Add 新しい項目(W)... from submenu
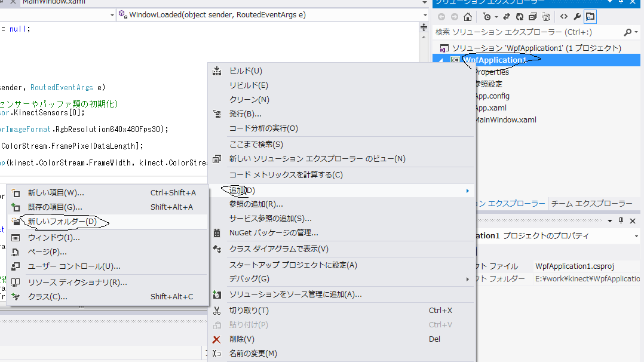Image resolution: width=644 pixels, height=362 pixels. 108,193
